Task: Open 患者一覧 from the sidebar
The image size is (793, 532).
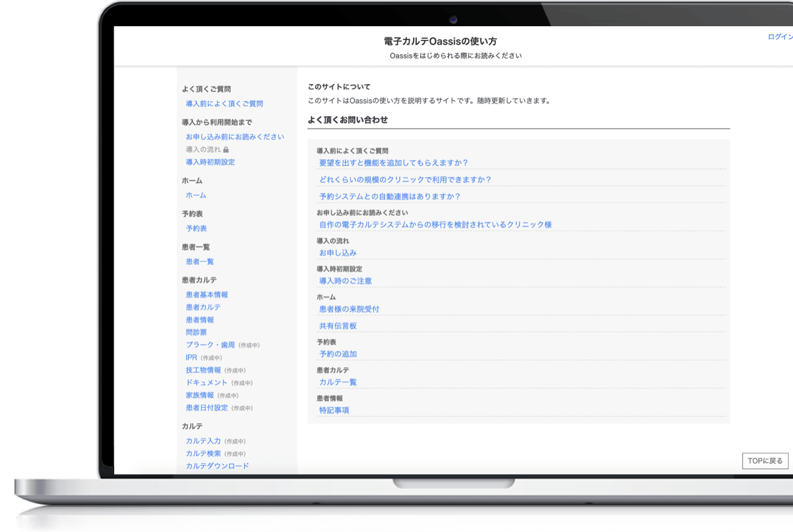Action: coord(200,262)
